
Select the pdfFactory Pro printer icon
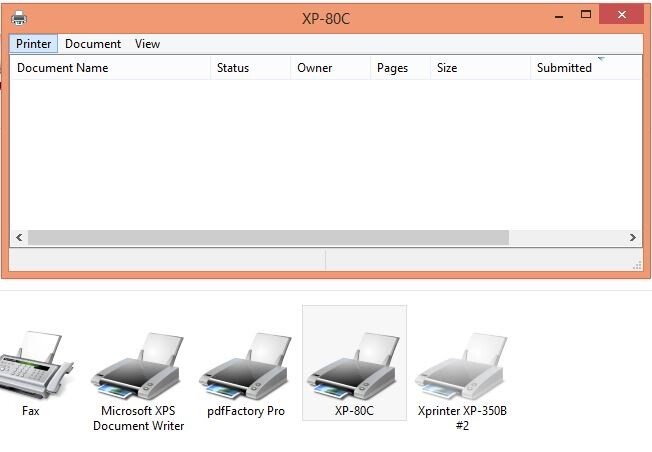coord(246,366)
